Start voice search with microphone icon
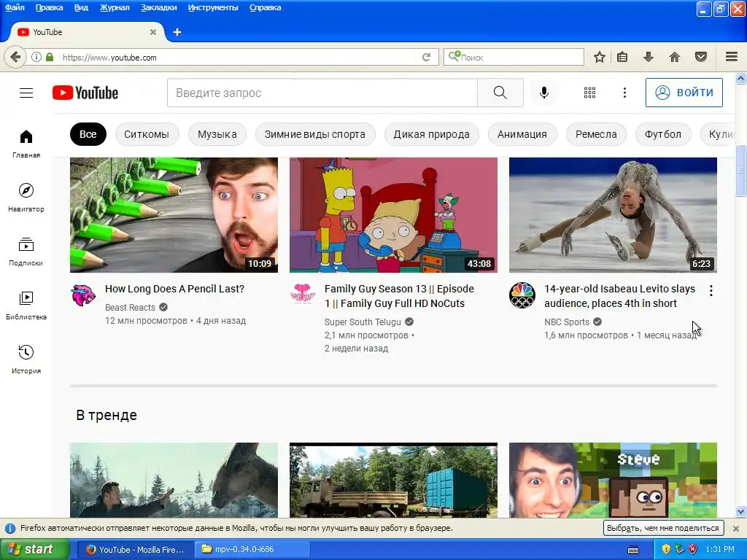The image size is (747, 560). (x=544, y=93)
